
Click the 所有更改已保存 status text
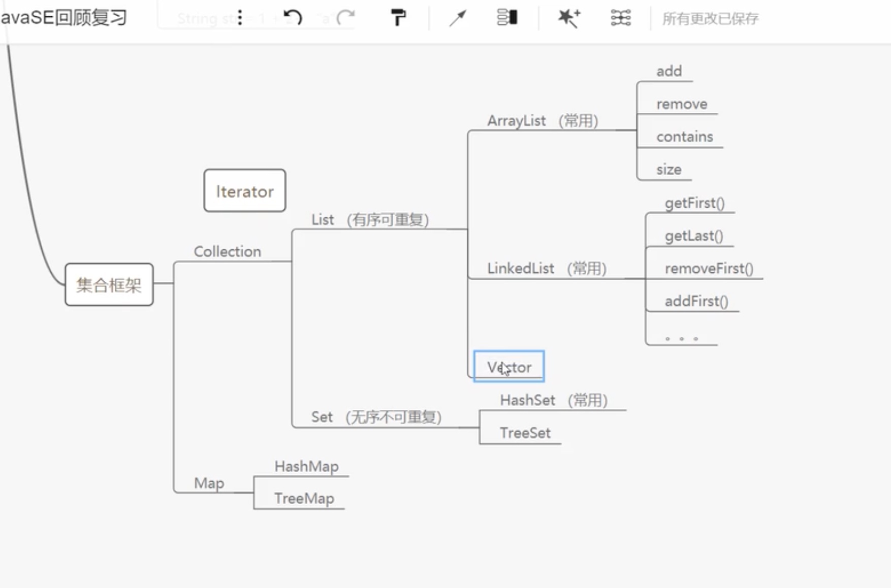pos(710,19)
